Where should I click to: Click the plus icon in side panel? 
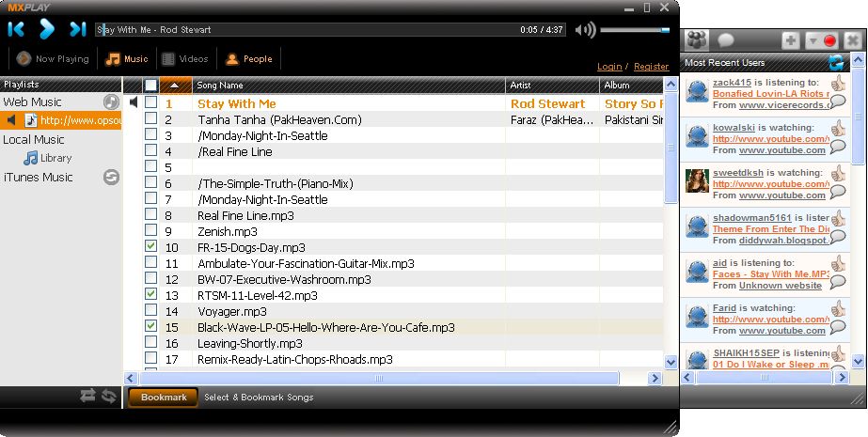791,41
